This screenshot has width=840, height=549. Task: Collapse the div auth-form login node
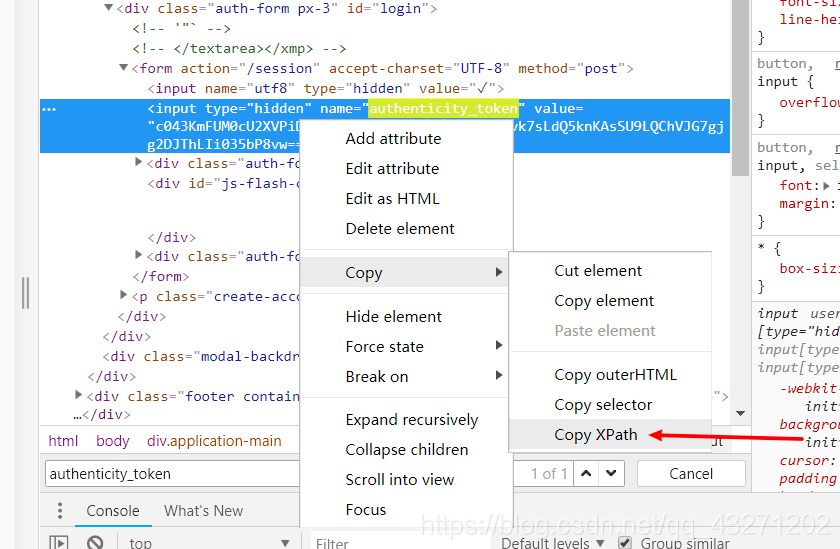point(109,7)
